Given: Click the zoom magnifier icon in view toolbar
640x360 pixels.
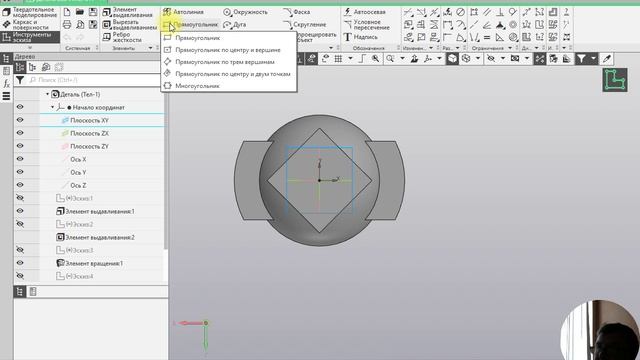Looking at the screenshot, I should point(390,59).
